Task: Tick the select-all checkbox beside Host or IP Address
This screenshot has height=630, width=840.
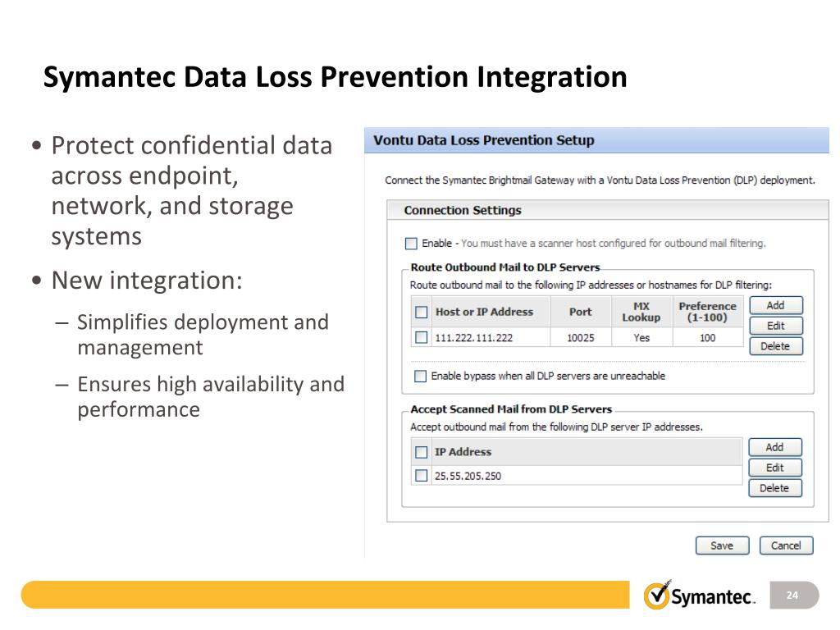Action: coord(422,312)
